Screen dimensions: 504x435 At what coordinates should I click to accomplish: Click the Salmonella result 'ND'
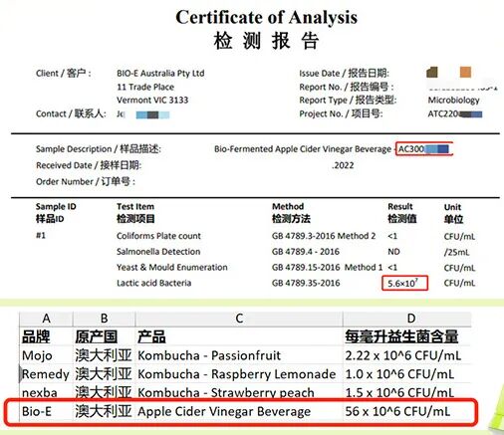[x=393, y=252]
